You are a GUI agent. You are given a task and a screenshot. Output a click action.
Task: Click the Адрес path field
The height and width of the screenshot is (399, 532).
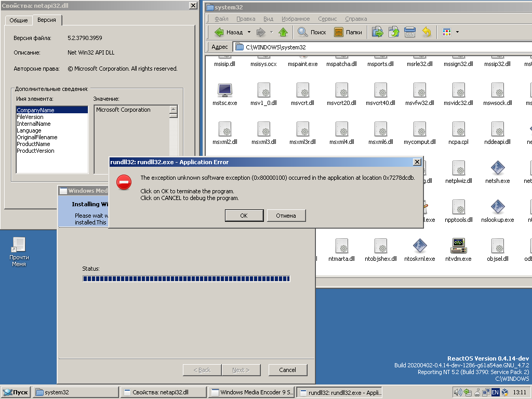click(383, 47)
